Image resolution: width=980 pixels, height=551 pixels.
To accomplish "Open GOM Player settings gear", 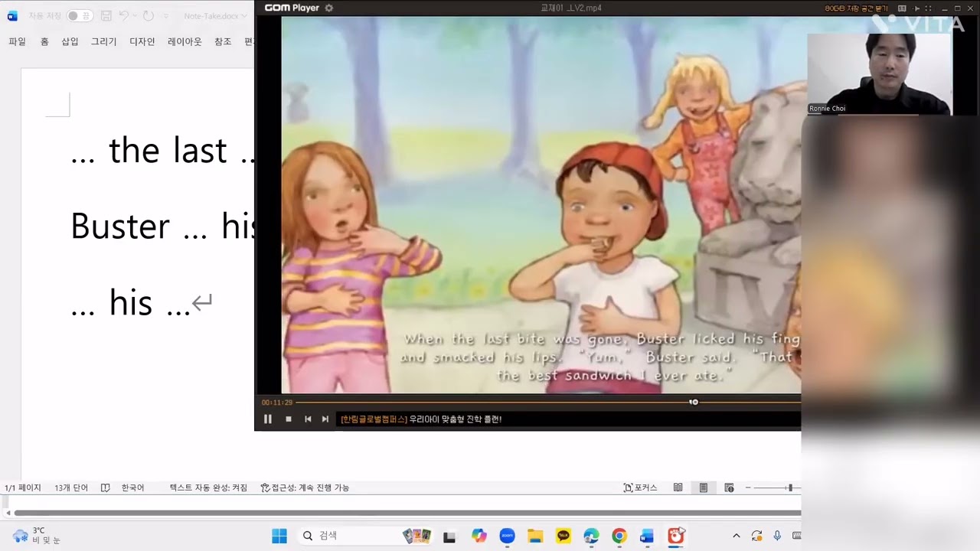I will coord(329,8).
